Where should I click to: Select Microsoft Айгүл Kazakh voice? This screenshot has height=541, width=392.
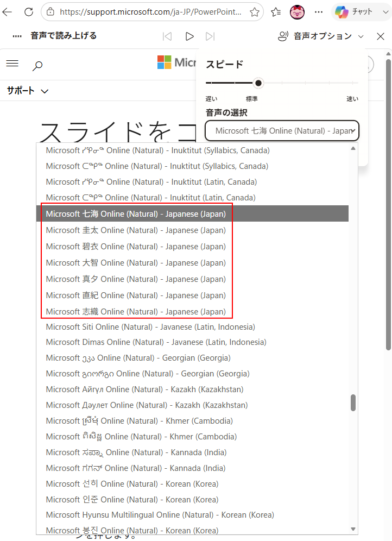pos(192,389)
